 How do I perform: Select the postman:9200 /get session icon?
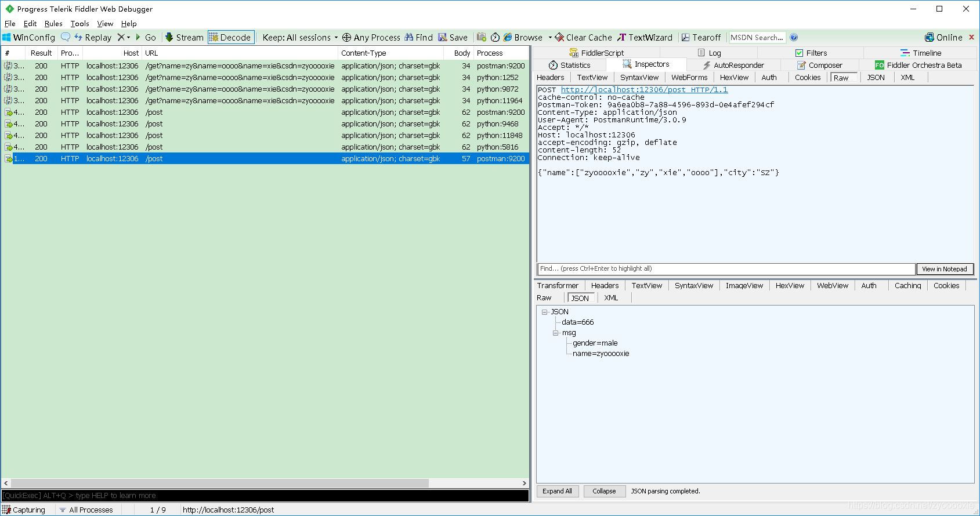[8, 66]
